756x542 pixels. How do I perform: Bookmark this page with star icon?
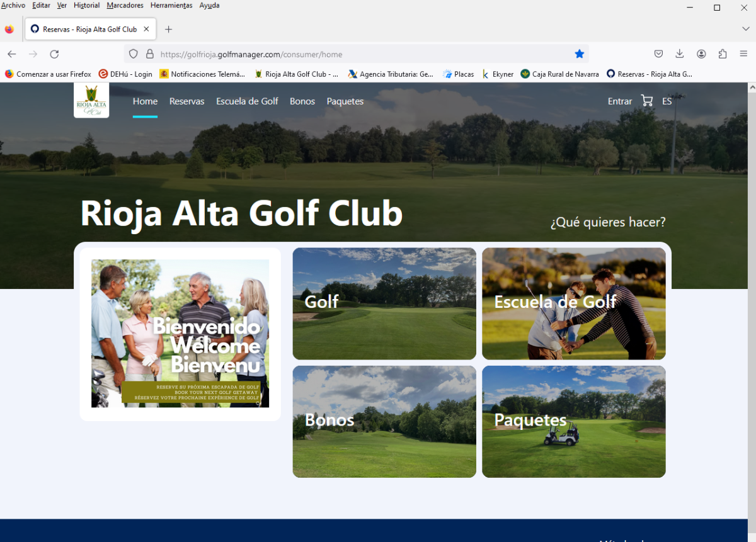tap(580, 54)
